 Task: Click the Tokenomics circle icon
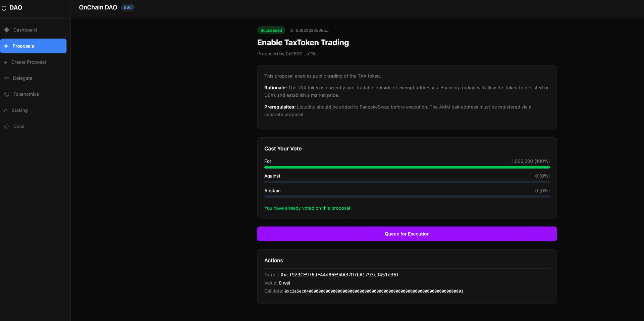pos(7,94)
